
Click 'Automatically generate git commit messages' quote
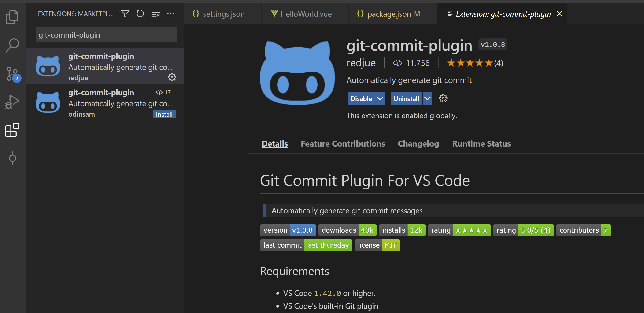[347, 211]
